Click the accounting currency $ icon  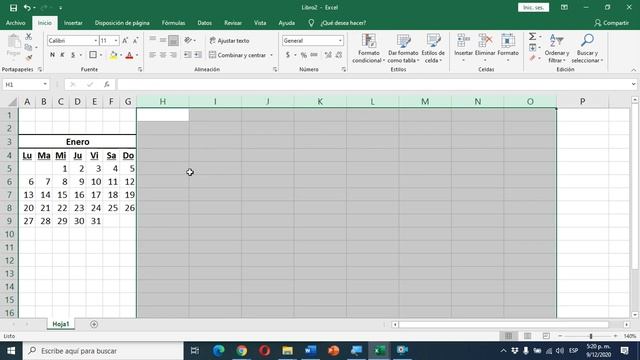(x=288, y=55)
